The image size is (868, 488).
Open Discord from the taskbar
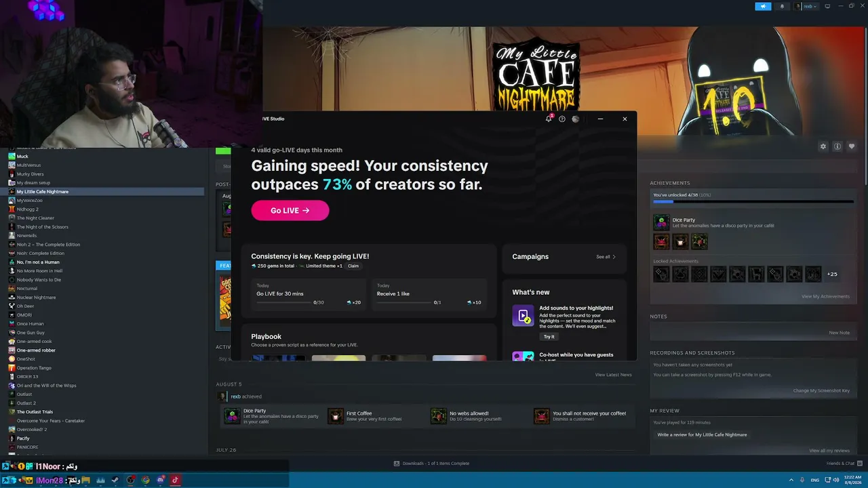click(x=161, y=481)
